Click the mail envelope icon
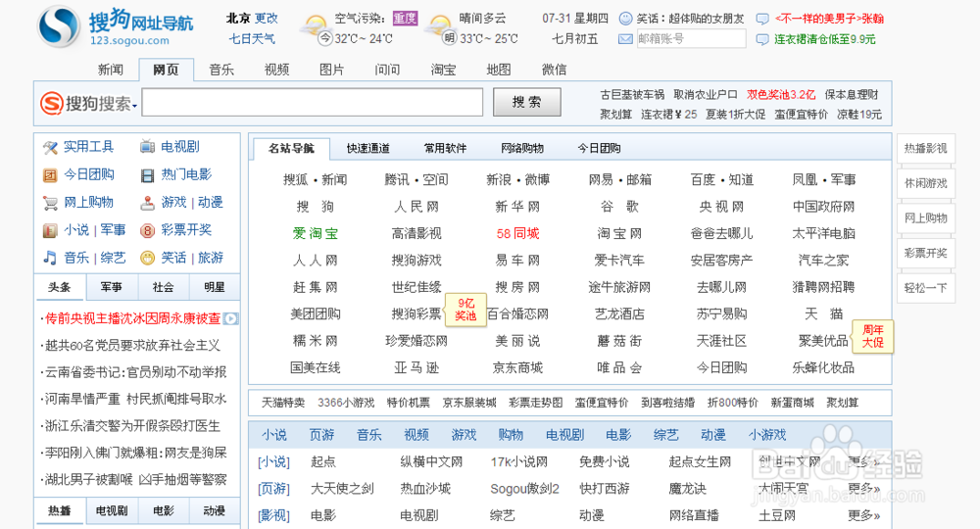 tap(625, 39)
